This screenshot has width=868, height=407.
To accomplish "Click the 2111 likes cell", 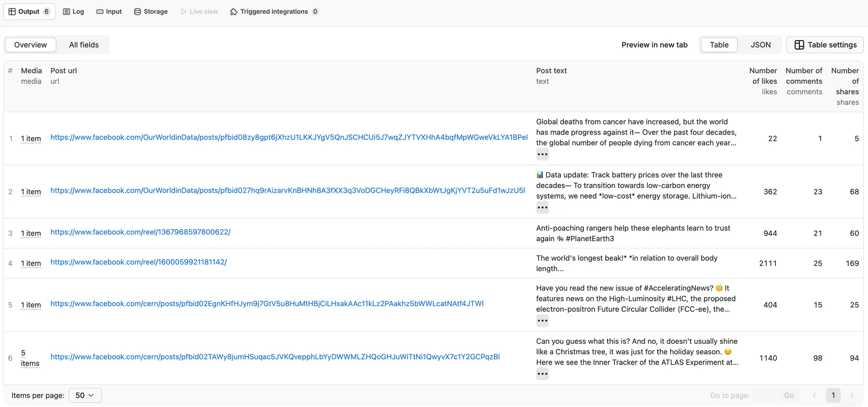I will point(768,263).
